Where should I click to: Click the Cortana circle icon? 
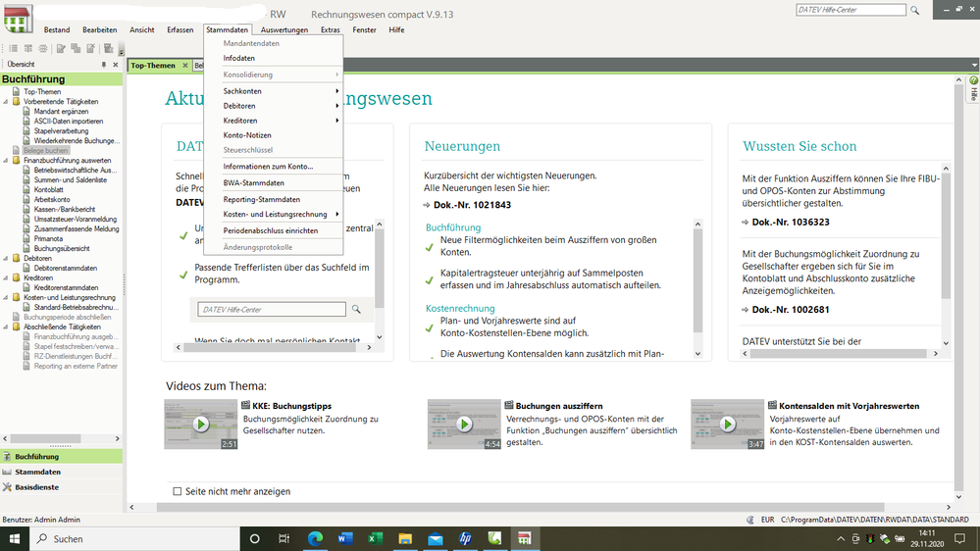point(254,538)
